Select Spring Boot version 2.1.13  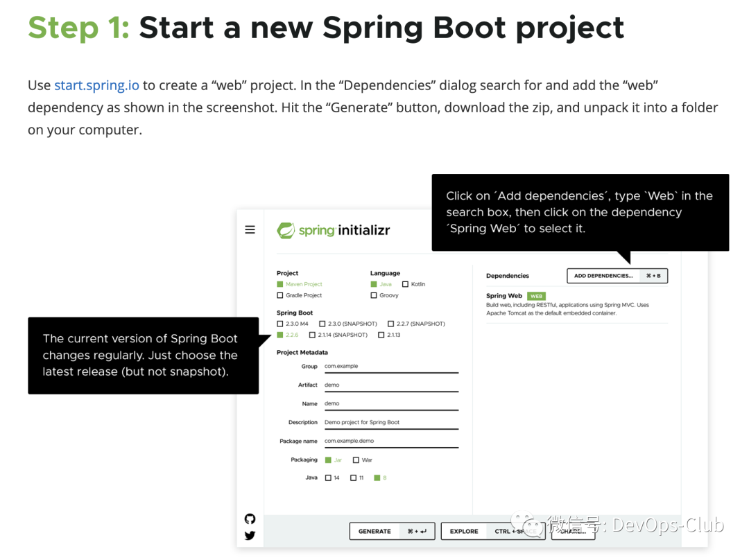pyautogui.click(x=389, y=335)
